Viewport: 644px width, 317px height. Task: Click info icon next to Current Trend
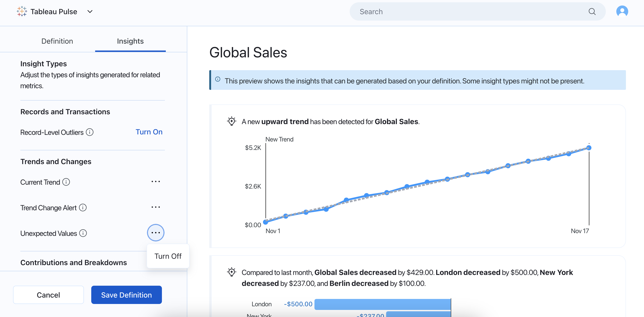[x=66, y=182]
